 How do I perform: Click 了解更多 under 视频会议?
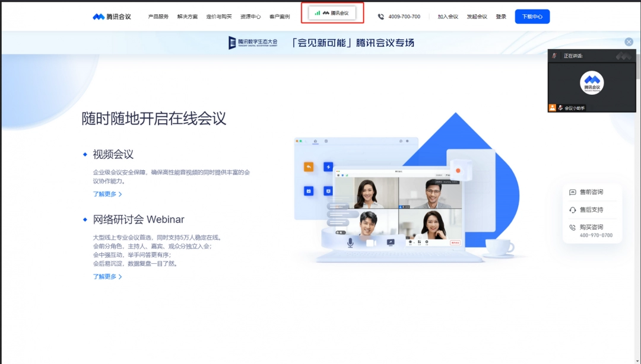pyautogui.click(x=107, y=194)
